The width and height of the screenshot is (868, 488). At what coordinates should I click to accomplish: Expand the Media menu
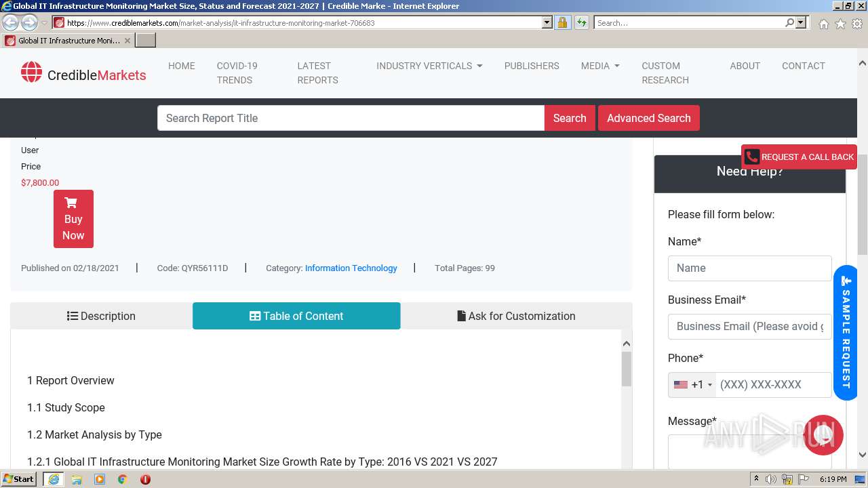tap(600, 66)
